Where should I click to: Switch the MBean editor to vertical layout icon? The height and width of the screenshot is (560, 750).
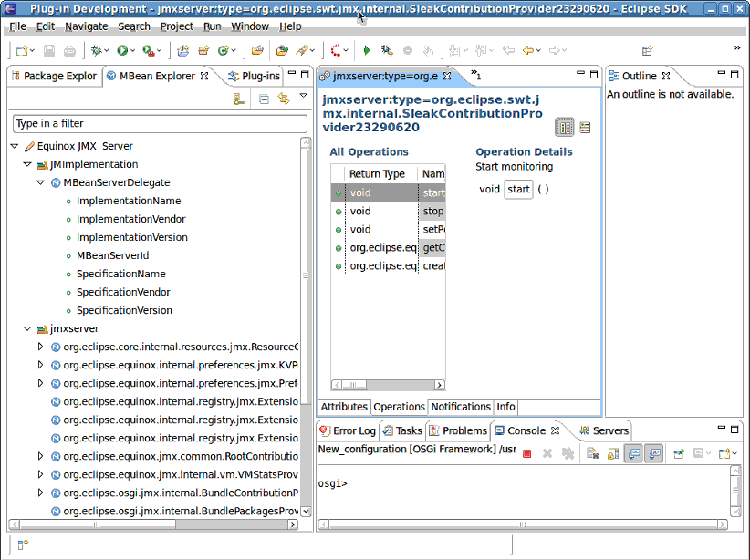565,126
